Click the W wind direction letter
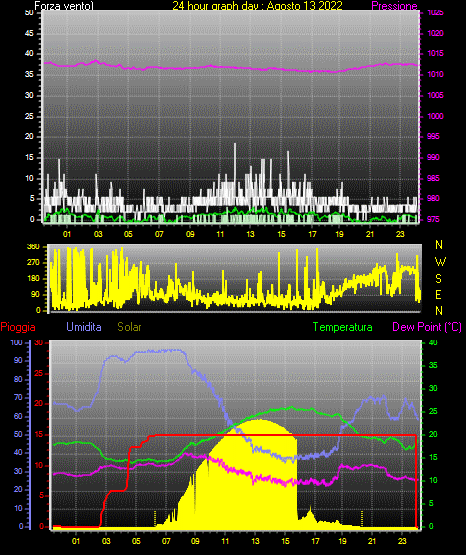466x555 pixels. [x=440, y=262]
